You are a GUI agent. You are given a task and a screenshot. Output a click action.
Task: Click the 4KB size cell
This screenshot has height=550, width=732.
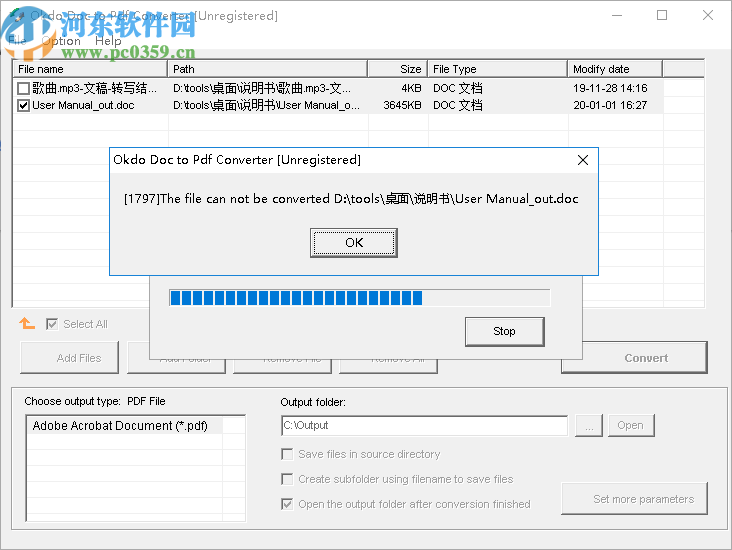(x=411, y=88)
